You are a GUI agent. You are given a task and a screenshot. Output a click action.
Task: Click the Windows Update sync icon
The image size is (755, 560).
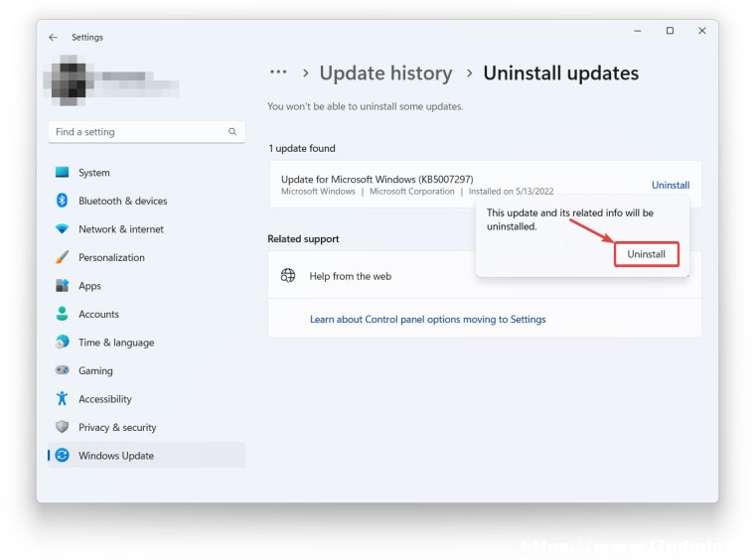(63, 455)
